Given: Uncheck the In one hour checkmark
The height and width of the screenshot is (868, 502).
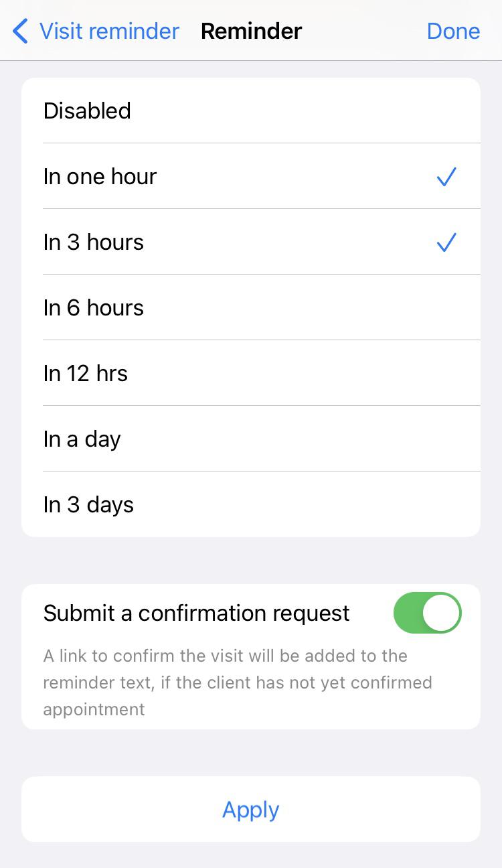Looking at the screenshot, I should pyautogui.click(x=446, y=177).
